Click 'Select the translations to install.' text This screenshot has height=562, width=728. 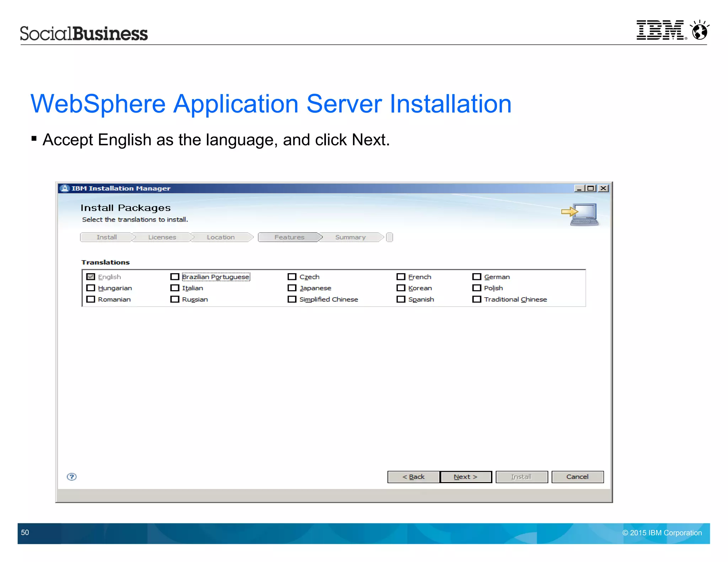(135, 220)
